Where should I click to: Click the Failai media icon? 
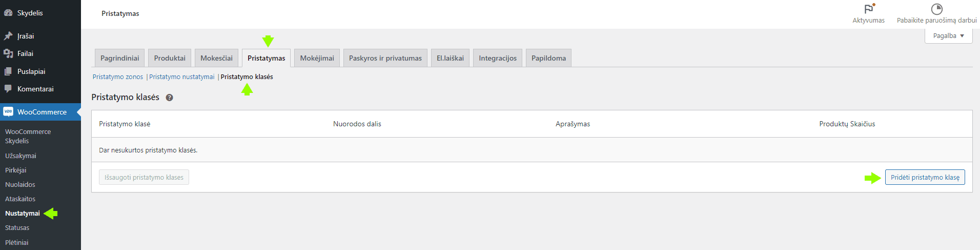click(x=8, y=53)
